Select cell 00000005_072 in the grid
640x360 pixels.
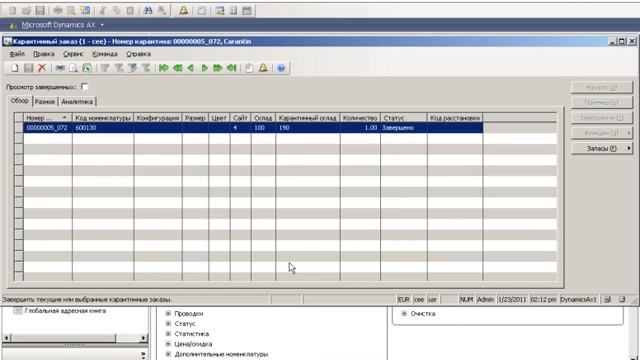tap(47, 128)
